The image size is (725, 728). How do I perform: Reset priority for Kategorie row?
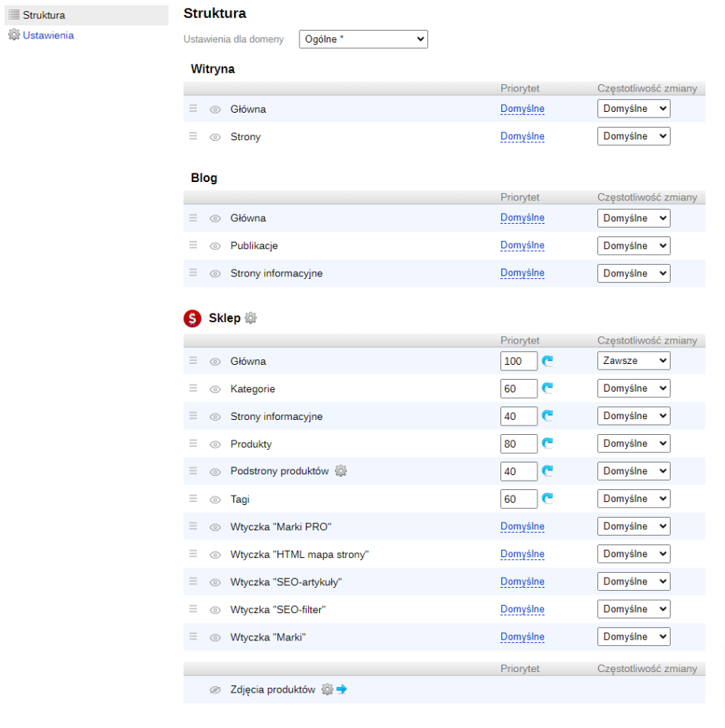point(548,388)
